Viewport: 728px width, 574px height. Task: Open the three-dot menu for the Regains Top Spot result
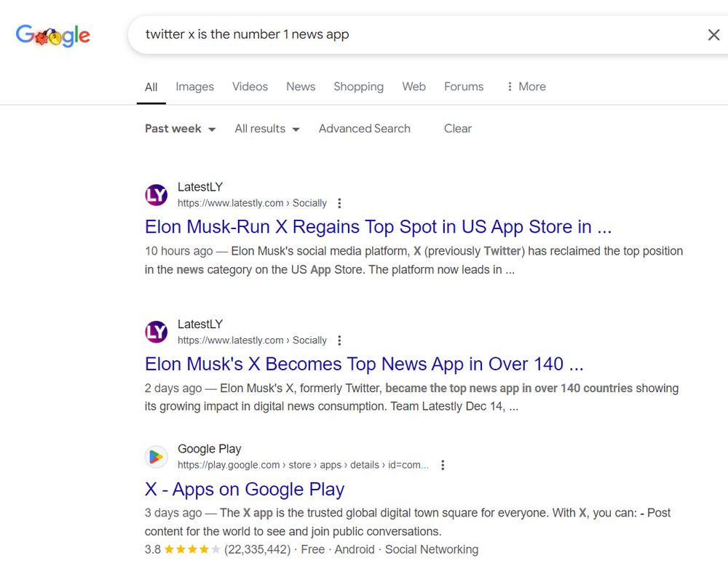[x=339, y=203]
